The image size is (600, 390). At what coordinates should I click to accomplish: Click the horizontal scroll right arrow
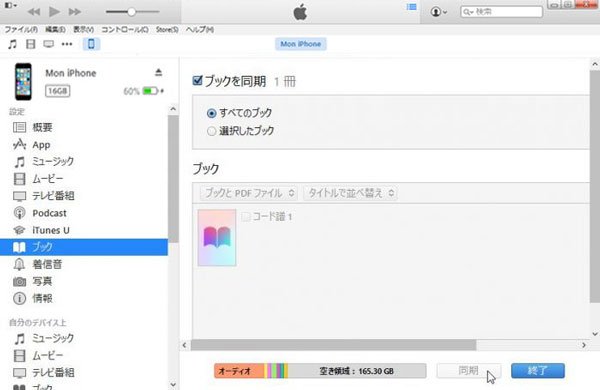pyautogui.click(x=584, y=345)
